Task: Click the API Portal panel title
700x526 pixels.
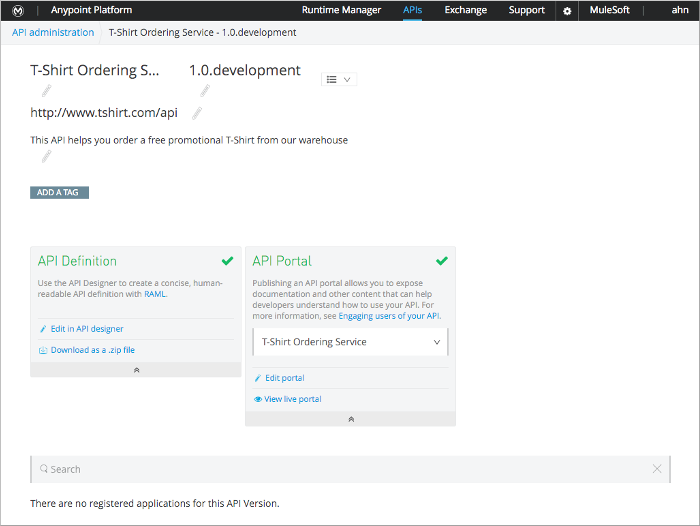Action: 282,261
